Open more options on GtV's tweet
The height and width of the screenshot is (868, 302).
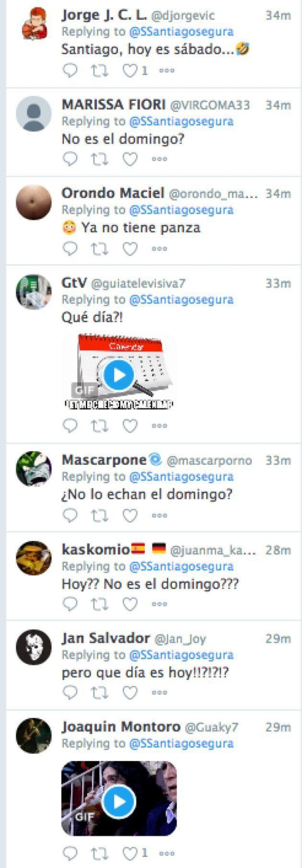(159, 426)
